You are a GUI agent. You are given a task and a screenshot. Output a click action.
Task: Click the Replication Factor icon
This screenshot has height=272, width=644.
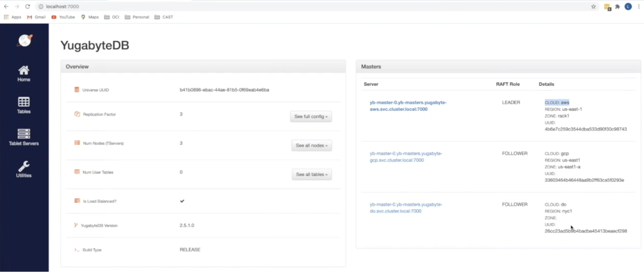(77, 114)
